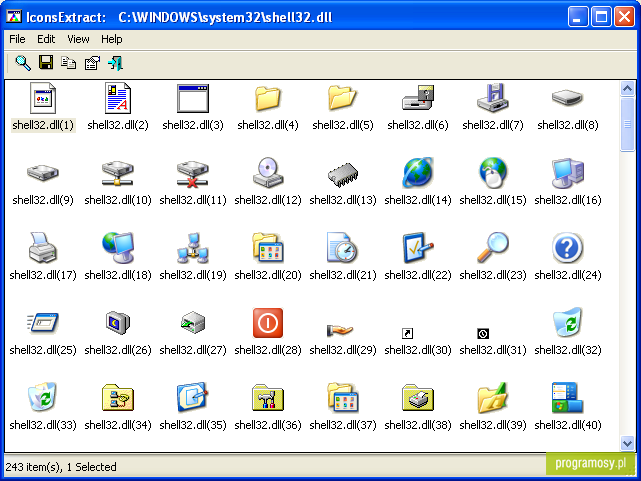Minimize the IconsExtract window

tap(578, 17)
